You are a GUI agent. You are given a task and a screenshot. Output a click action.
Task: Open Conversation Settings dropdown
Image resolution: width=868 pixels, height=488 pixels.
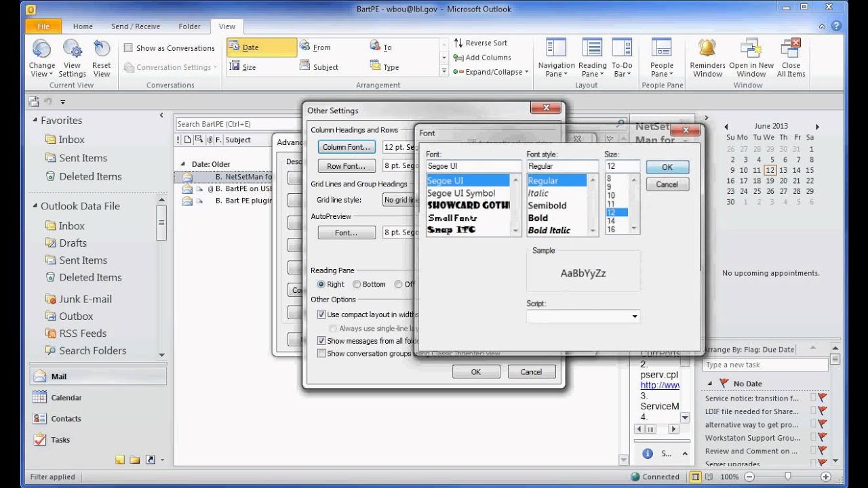pos(171,67)
